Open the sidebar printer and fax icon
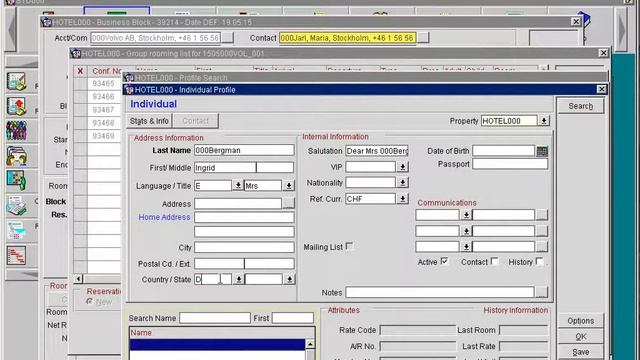The width and height of the screenshot is (640, 360). point(16,206)
